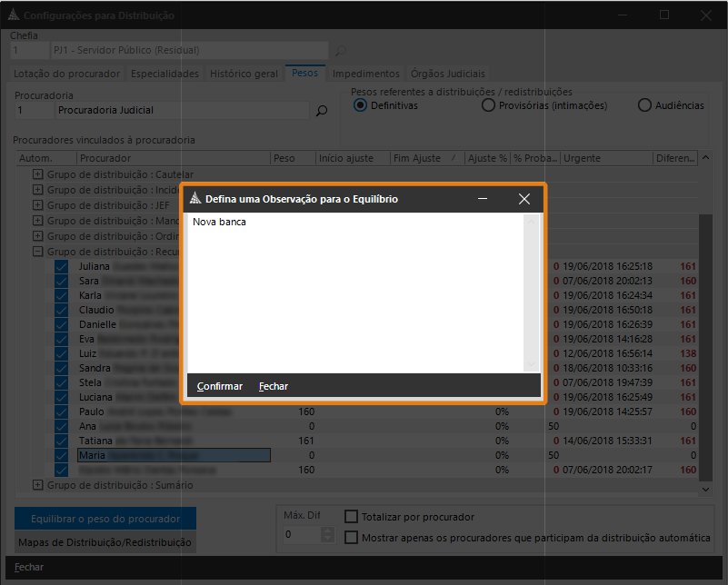Image resolution: width=728 pixels, height=585 pixels.
Task: Click the application logo in dialog title
Action: [194, 198]
